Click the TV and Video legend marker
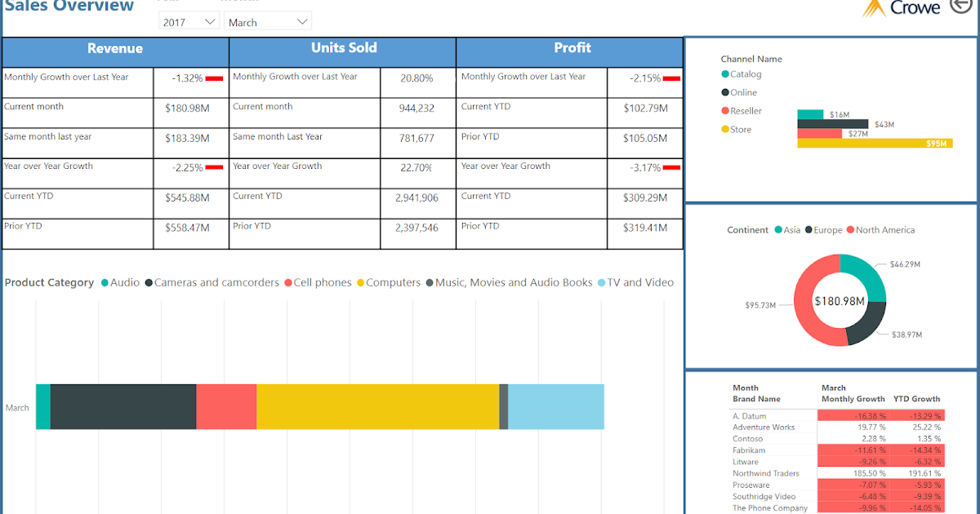The width and height of the screenshot is (980, 514). [601, 282]
